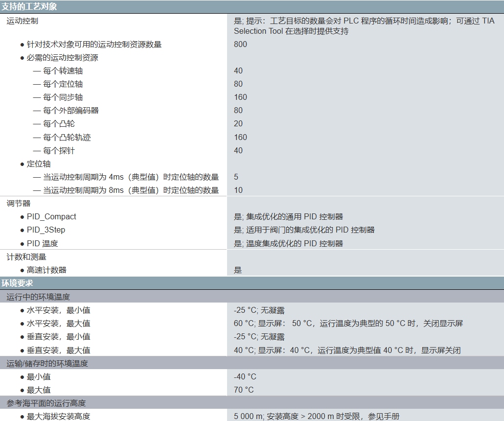Viewport: 504px width, 421px height.
Task: Select the "运动控制" row label
Action: tap(22, 21)
